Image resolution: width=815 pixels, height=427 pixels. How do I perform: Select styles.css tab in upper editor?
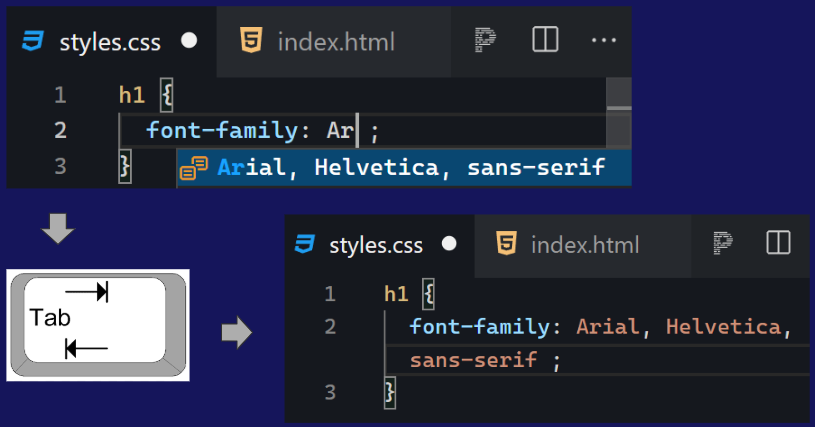click(x=111, y=42)
